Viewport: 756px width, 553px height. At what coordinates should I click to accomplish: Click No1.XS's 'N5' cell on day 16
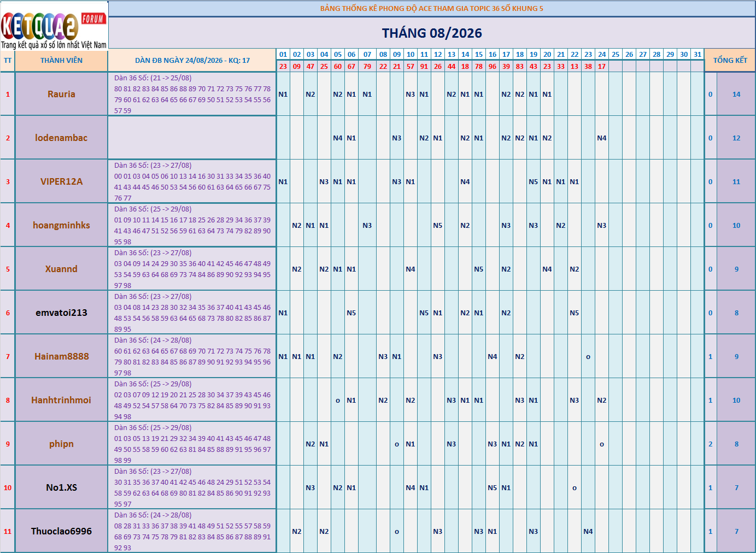(x=493, y=487)
